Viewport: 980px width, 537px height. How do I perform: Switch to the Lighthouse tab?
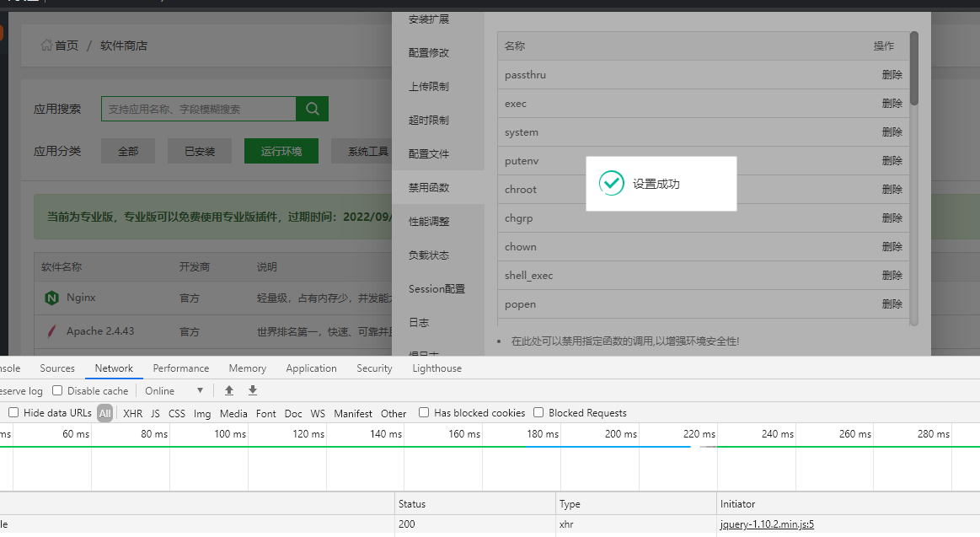click(x=436, y=368)
